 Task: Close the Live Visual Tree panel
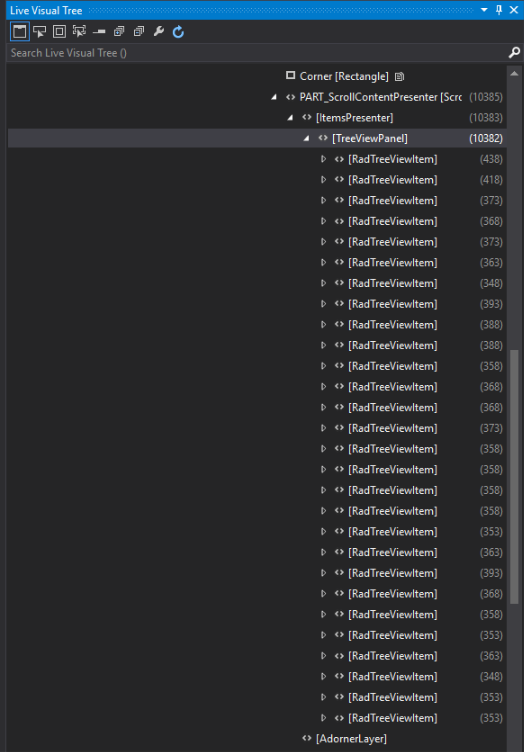[514, 10]
